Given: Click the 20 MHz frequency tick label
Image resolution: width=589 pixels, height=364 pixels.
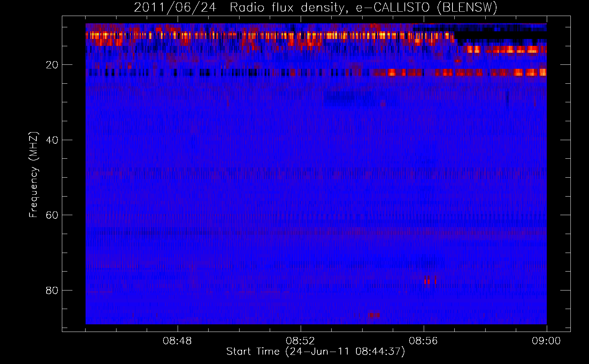Looking at the screenshot, I should point(52,65).
